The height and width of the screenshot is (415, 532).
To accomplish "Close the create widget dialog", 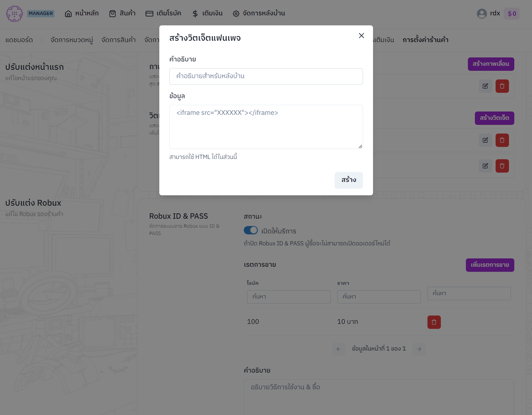I will point(361,36).
